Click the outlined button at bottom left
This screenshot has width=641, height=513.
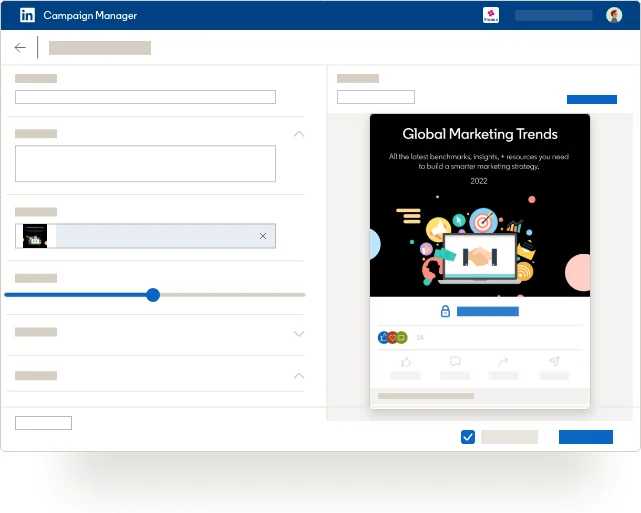43,423
